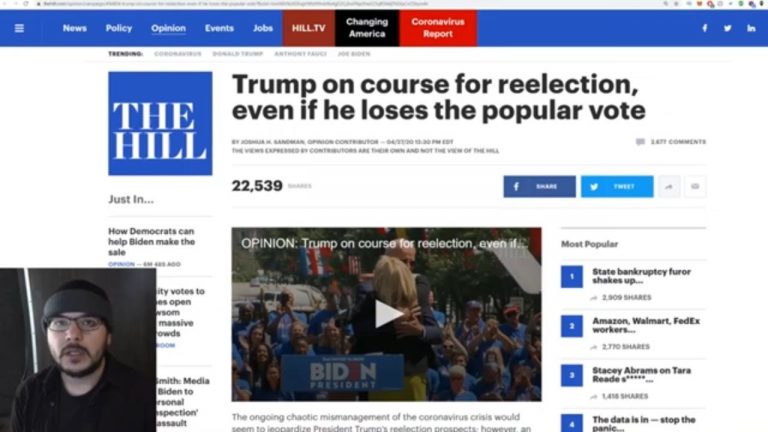Open The Hill's Twitter page icon
Screen dimensions: 768x432
(727, 28)
